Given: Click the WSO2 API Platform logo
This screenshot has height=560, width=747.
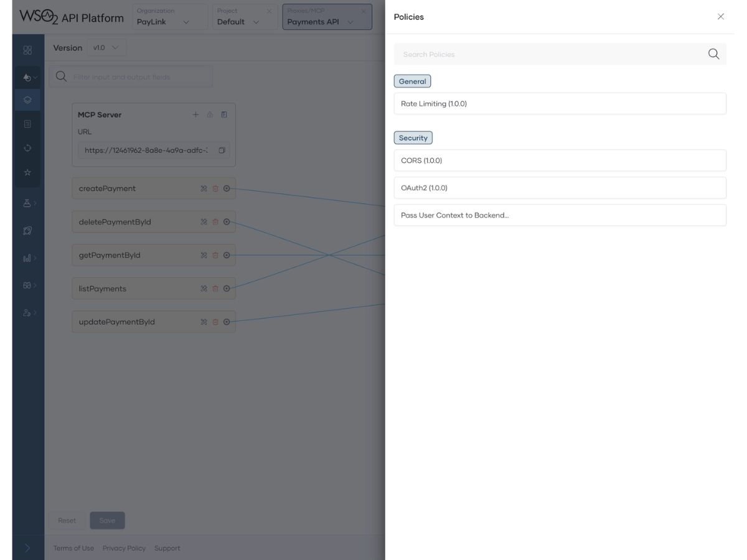Looking at the screenshot, I should (72, 17).
